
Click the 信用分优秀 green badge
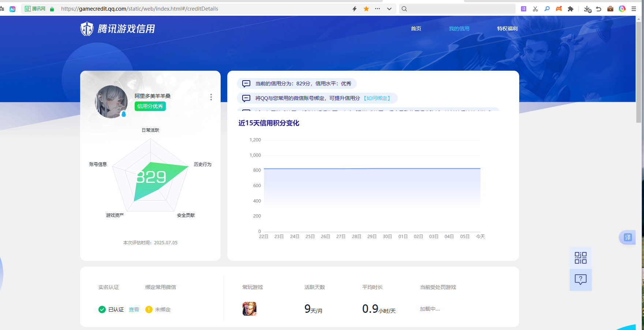(150, 106)
